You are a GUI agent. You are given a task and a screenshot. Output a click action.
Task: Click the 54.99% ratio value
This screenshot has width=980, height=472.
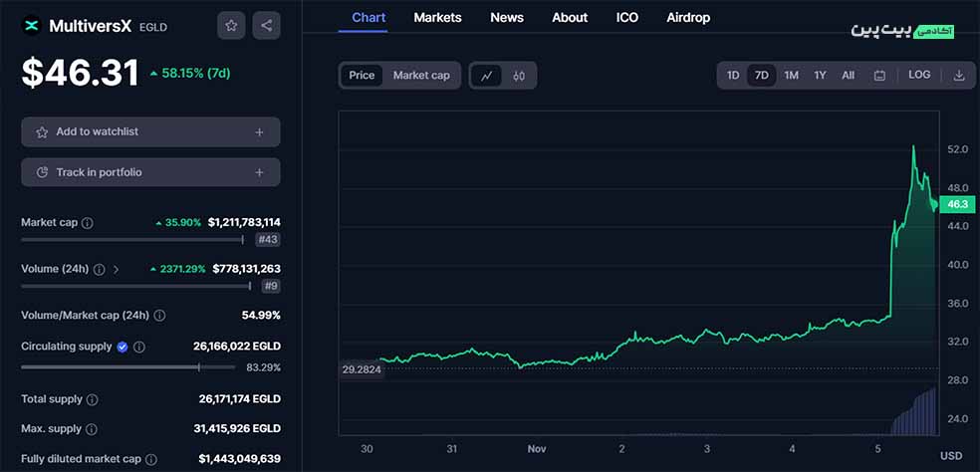point(261,315)
